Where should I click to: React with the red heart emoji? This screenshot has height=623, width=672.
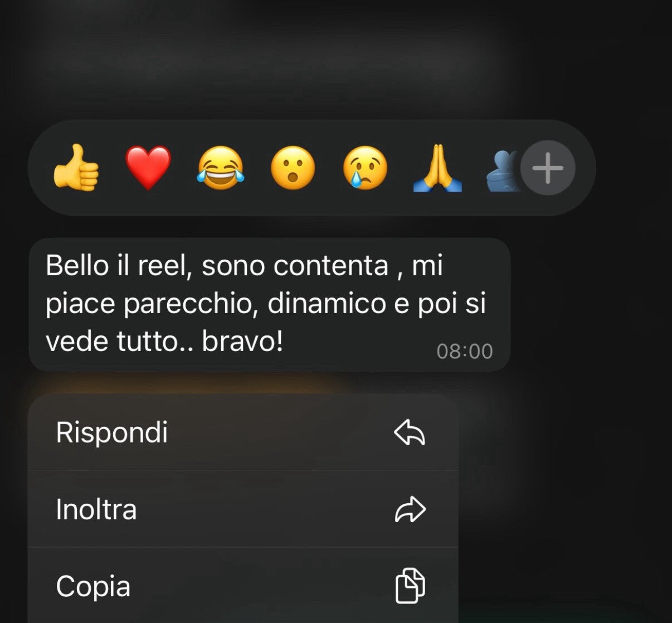(148, 168)
